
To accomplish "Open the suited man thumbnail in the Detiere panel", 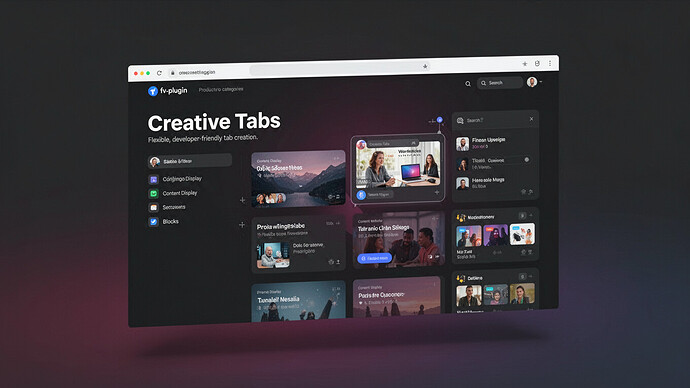I will pos(469,296).
